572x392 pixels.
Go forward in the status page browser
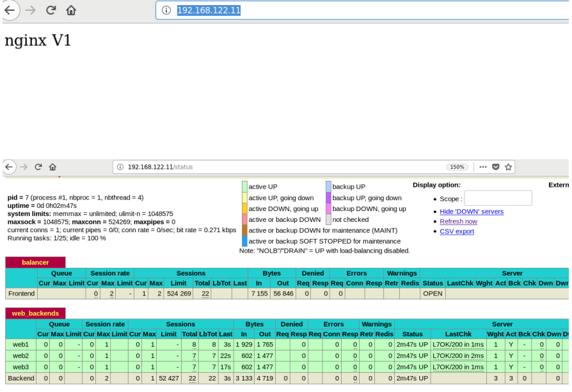pyautogui.click(x=24, y=167)
